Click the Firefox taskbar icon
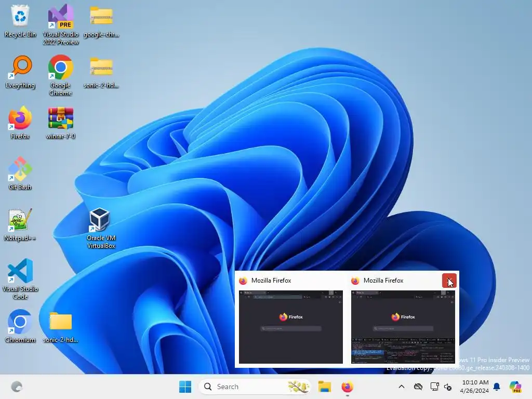532x399 pixels. point(347,387)
